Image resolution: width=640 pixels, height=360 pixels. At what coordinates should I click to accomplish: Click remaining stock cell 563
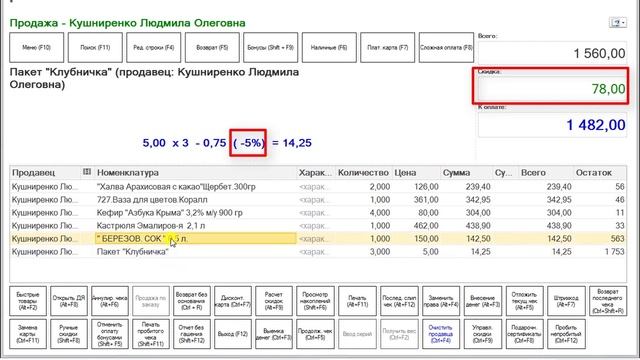(617, 238)
